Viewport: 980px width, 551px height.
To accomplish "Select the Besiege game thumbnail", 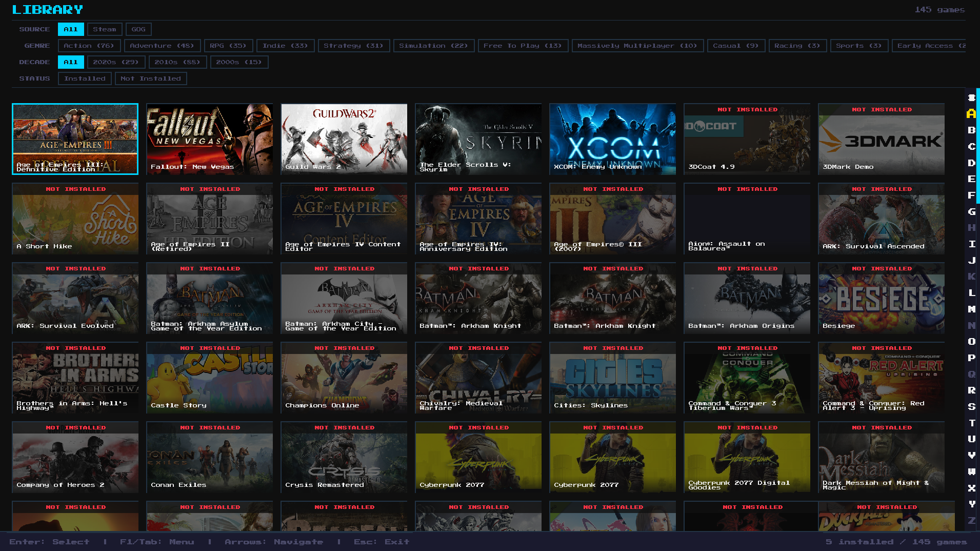I will click(x=881, y=298).
